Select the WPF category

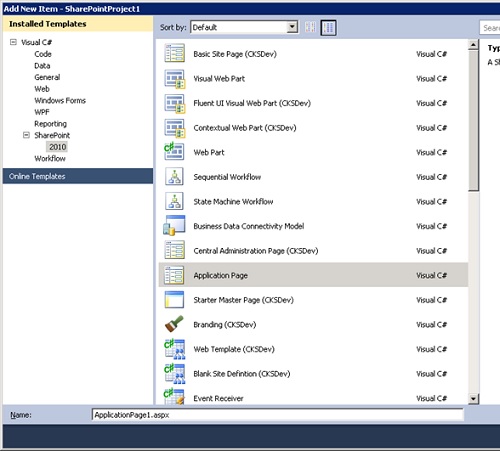[x=42, y=112]
